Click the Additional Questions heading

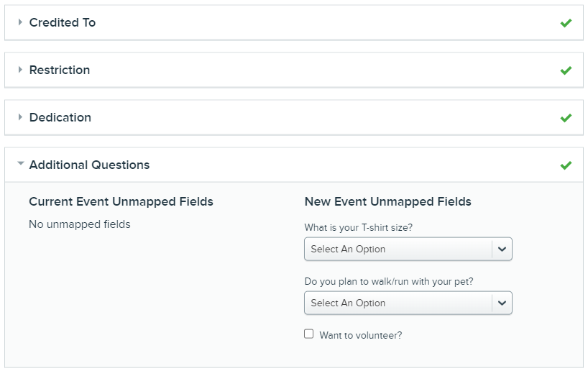click(x=89, y=165)
